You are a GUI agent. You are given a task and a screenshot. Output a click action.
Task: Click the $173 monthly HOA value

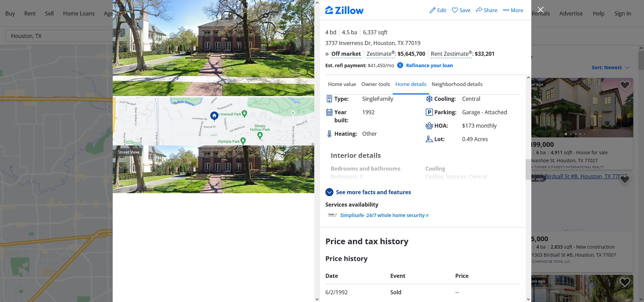click(x=479, y=126)
